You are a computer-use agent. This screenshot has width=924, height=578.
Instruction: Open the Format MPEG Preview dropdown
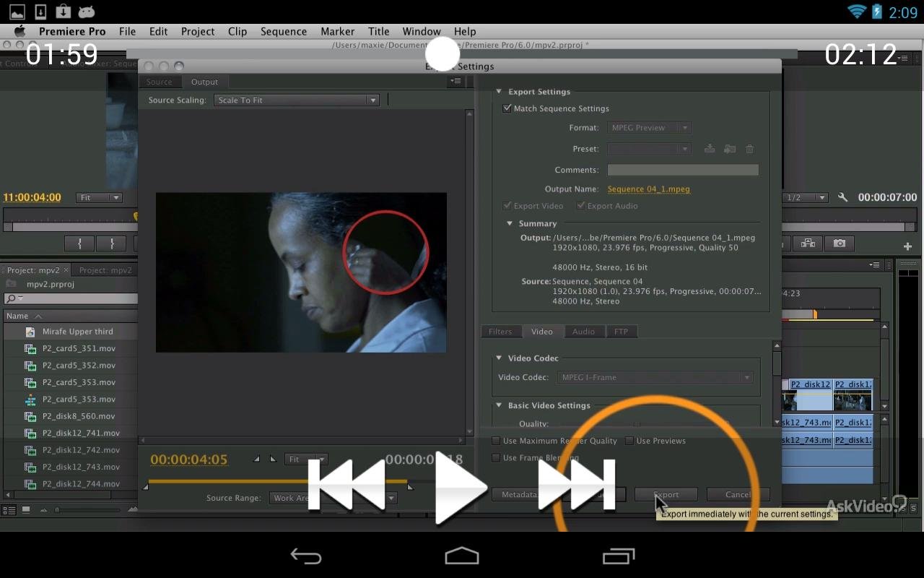coord(649,128)
